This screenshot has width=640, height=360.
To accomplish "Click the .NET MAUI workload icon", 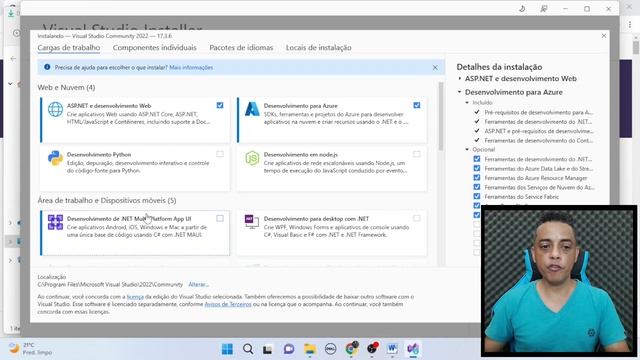I will 55,222.
